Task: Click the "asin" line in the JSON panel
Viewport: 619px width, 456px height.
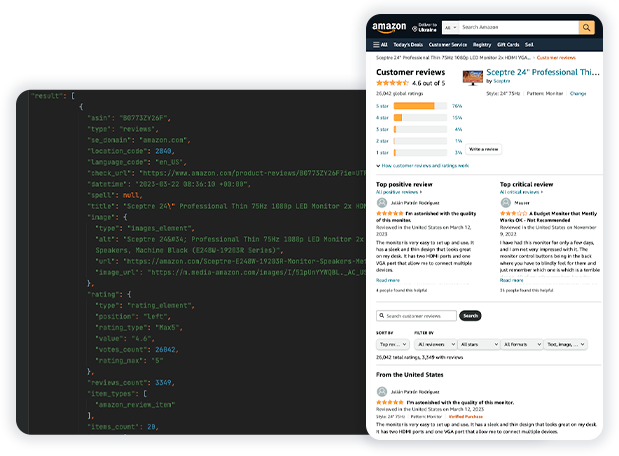Action: (129, 118)
